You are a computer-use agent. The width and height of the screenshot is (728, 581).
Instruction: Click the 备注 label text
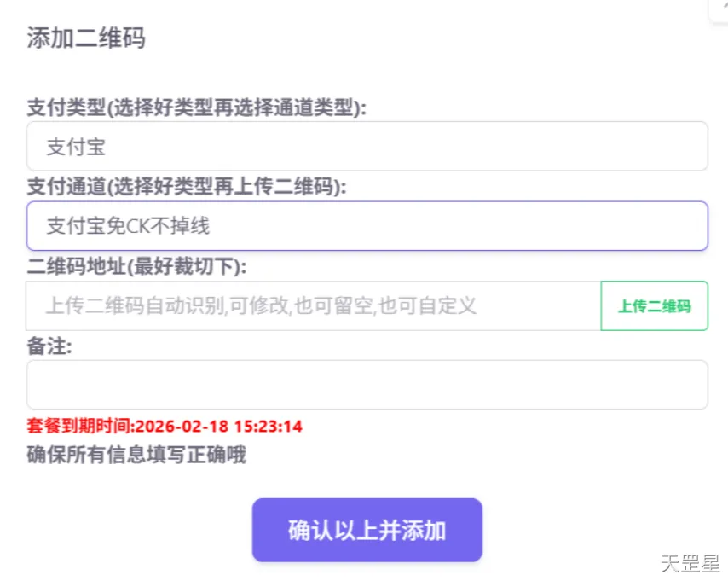tap(49, 346)
